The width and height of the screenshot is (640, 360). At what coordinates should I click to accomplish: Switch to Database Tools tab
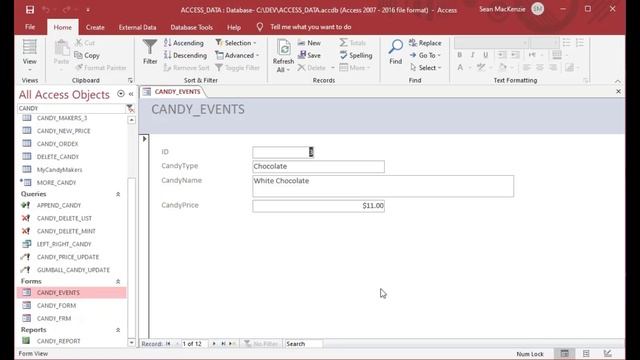coord(191,27)
